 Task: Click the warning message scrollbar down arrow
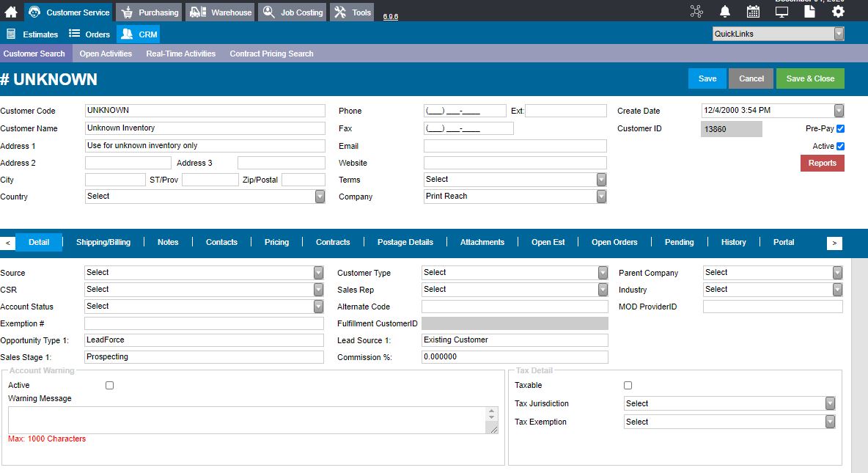tap(492, 417)
